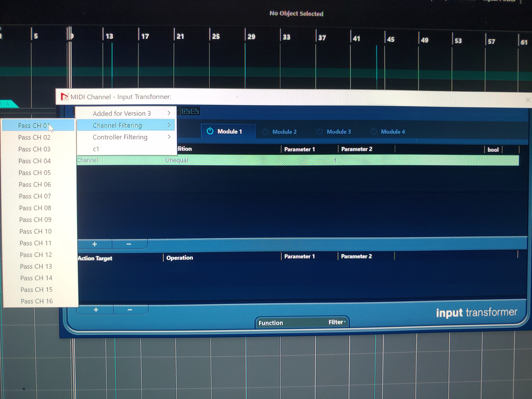Switch to the Module 3 tab

click(339, 132)
